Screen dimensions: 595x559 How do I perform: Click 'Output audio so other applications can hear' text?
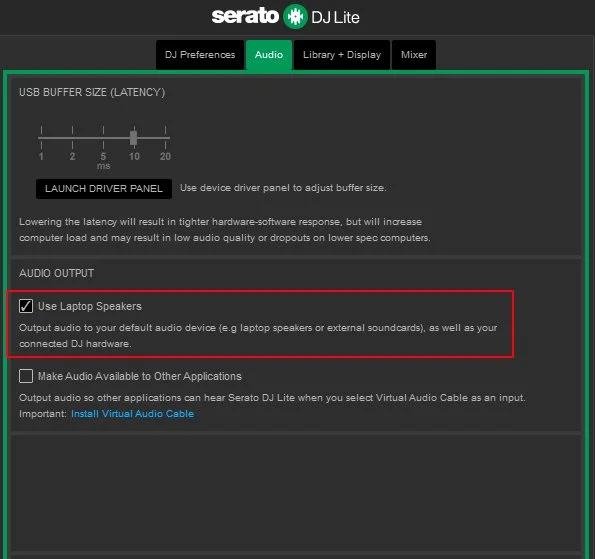pyautogui.click(x=272, y=398)
